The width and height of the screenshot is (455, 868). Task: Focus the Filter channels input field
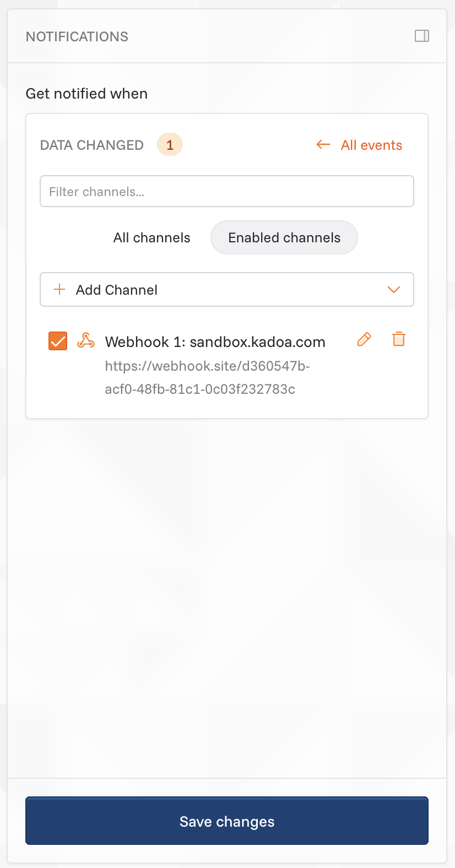(227, 191)
